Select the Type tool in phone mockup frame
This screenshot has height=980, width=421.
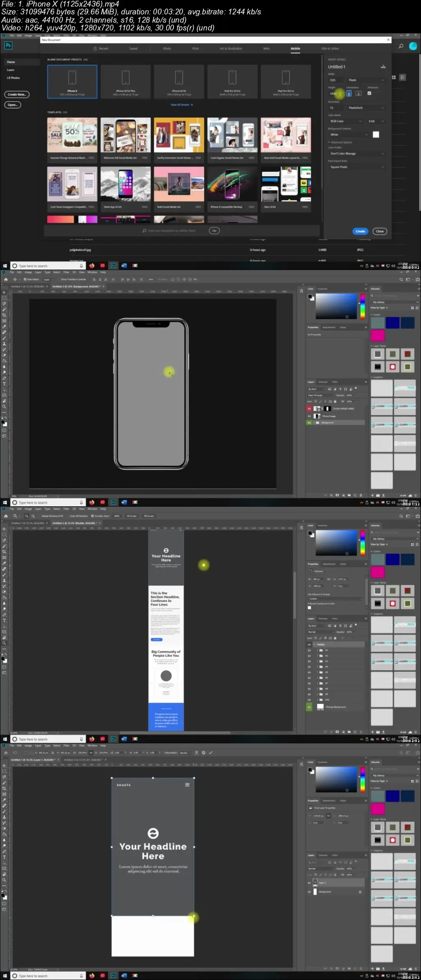pyautogui.click(x=4, y=384)
